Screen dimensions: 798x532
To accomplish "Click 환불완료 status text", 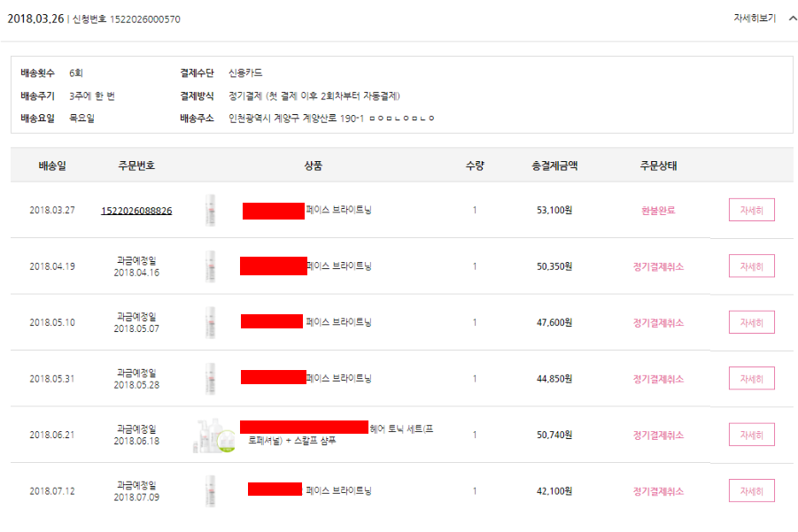I will point(658,211).
